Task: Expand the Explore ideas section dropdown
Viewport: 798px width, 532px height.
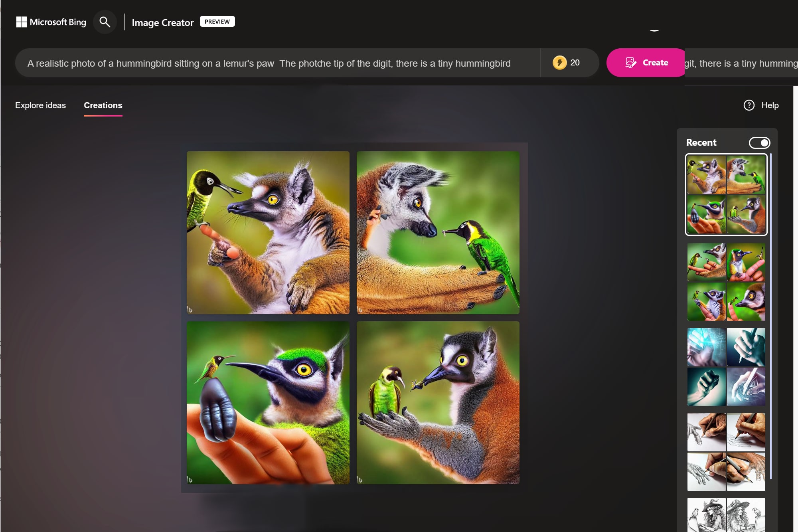Action: point(40,105)
